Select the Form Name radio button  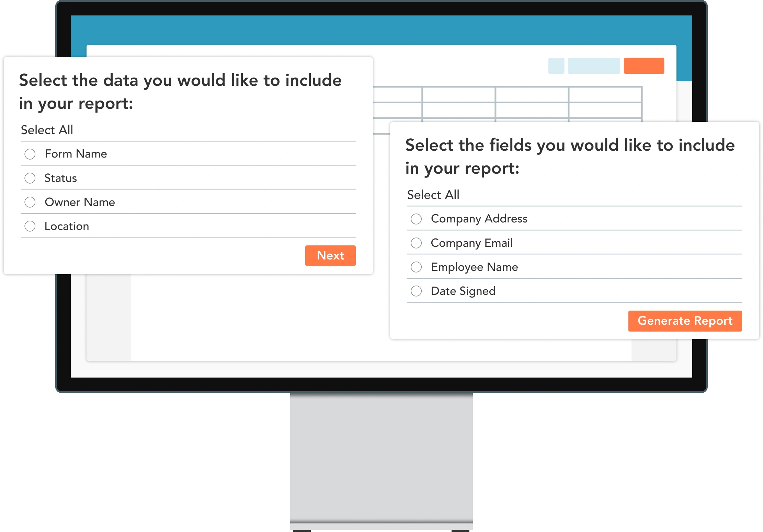(x=30, y=153)
